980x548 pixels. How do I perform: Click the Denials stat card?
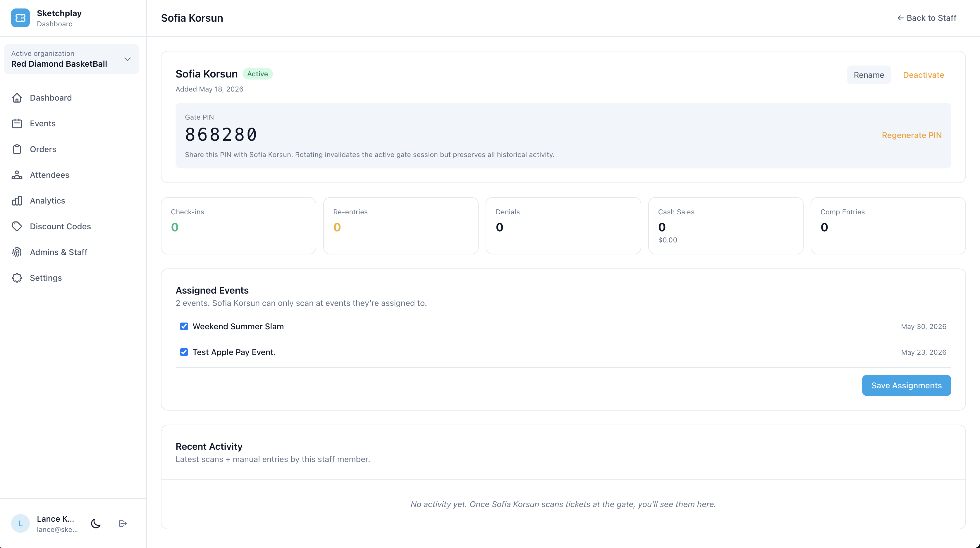[563, 225]
